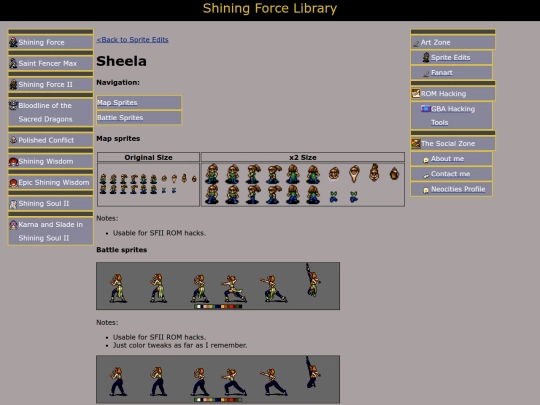The image size is (540, 405).
Task: Click the Epic Shining Wisdom icon
Action: coord(13,183)
